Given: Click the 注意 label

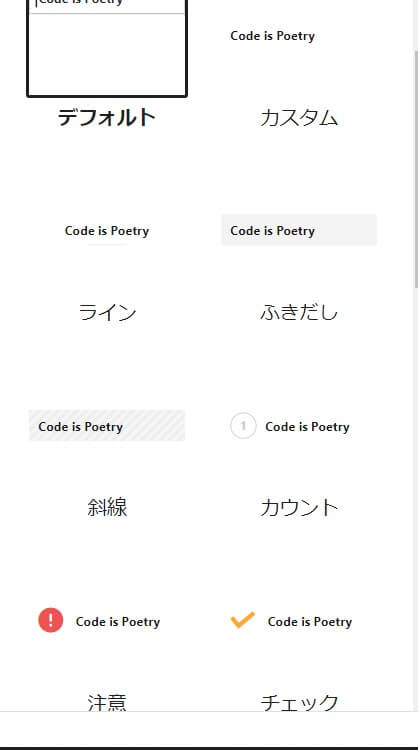Looking at the screenshot, I should tap(107, 702).
